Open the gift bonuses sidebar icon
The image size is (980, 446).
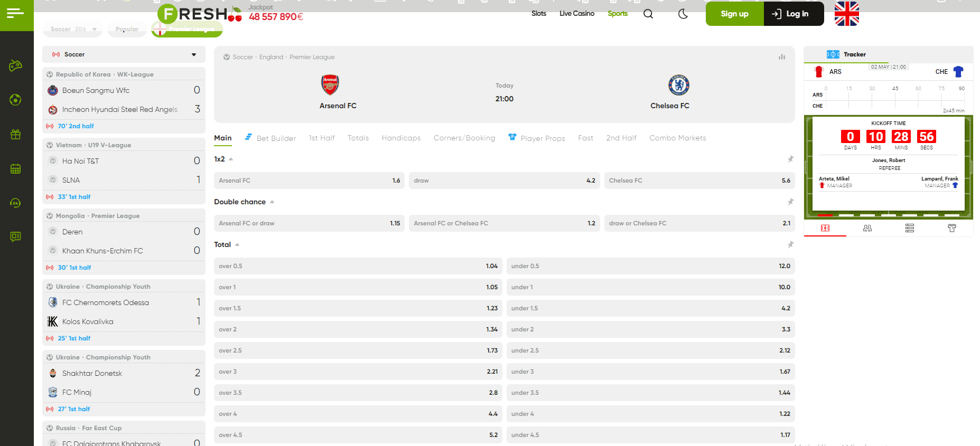point(15,134)
